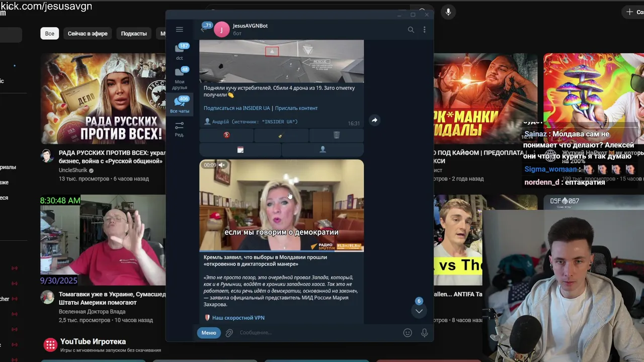Open Томагавки уже в Украине video title
This screenshot has height=362, width=644.
point(112,299)
